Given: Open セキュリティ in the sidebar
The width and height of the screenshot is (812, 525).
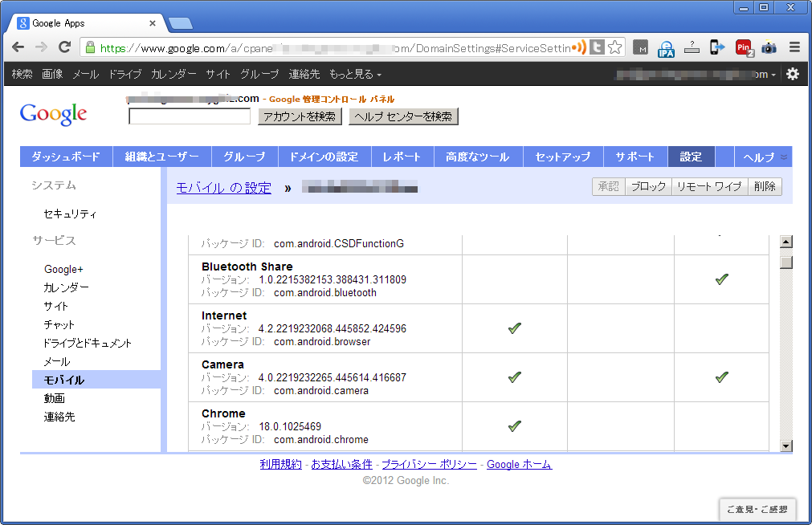Looking at the screenshot, I should (x=70, y=214).
